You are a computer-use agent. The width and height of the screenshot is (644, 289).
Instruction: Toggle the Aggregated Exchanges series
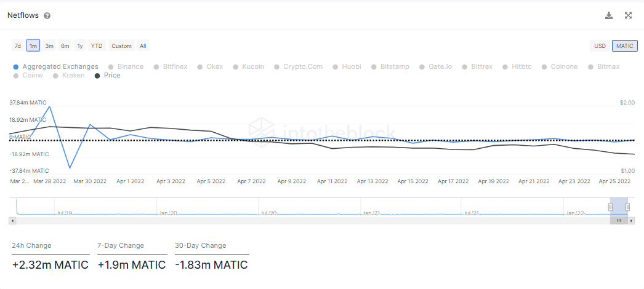(56, 66)
